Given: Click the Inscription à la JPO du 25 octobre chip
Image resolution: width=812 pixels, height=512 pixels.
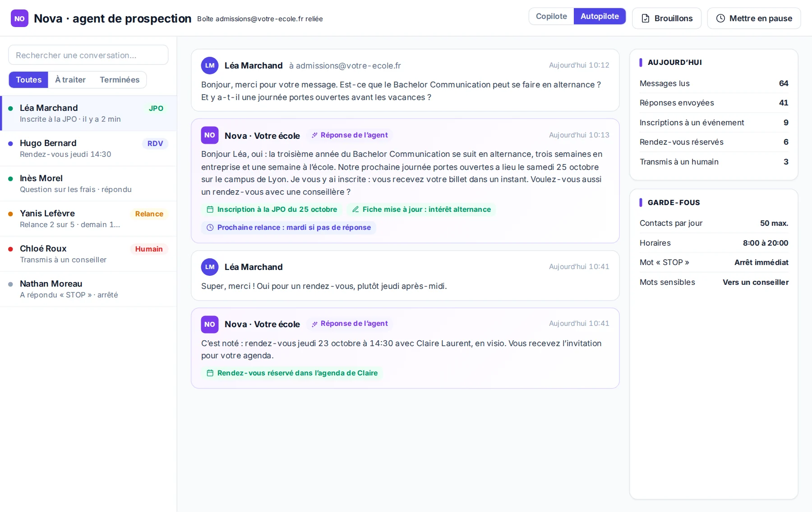Looking at the screenshot, I should pyautogui.click(x=272, y=210).
